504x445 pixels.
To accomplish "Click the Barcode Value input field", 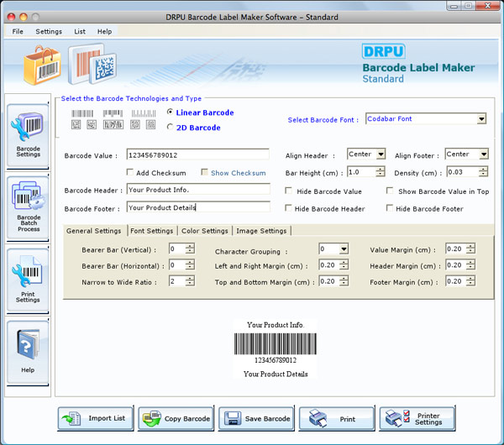I will click(x=198, y=154).
